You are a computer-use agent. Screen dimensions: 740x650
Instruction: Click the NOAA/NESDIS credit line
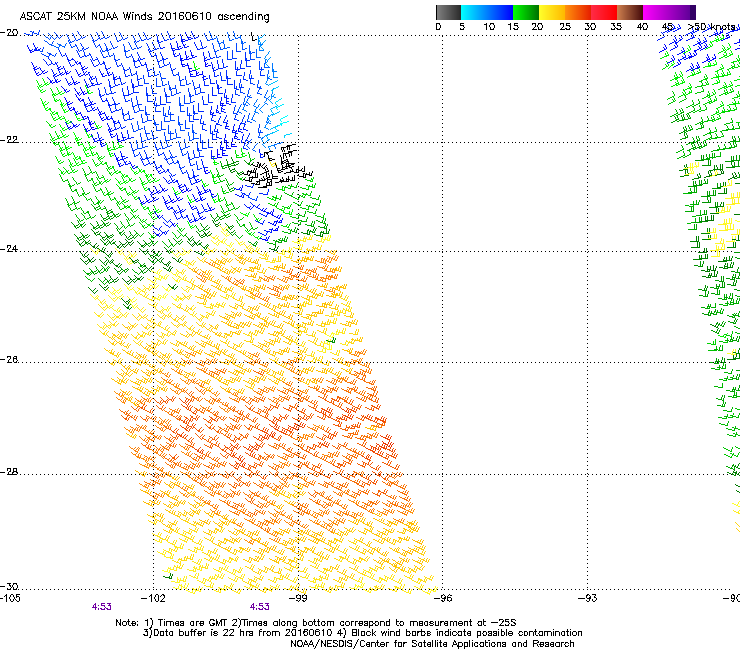point(432,644)
